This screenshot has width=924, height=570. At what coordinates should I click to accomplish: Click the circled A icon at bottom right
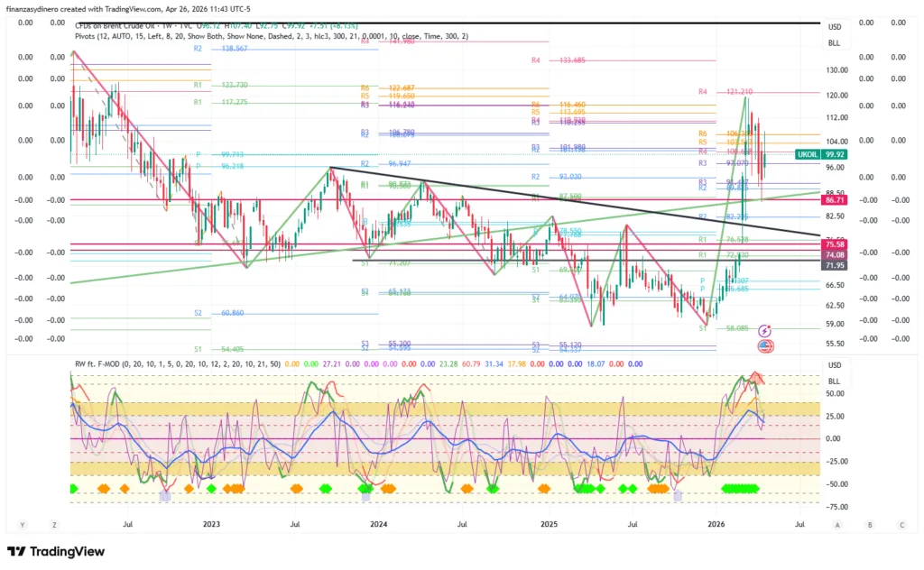click(837, 524)
